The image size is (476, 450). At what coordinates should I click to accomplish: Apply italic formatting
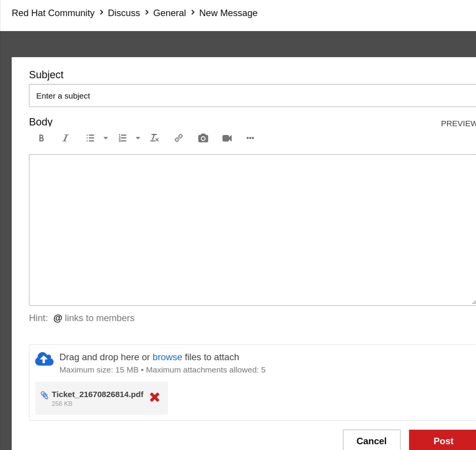(65, 138)
